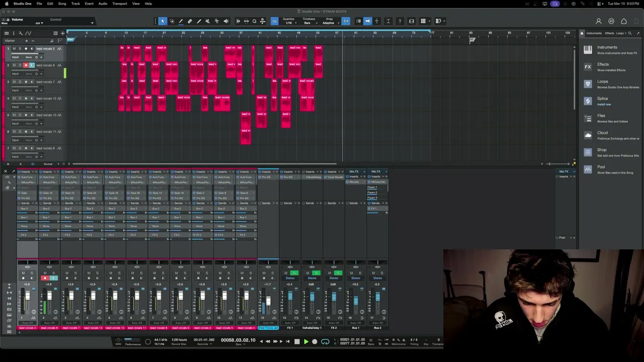Open the Track menu
This screenshot has width=644, height=362.
click(x=75, y=4)
